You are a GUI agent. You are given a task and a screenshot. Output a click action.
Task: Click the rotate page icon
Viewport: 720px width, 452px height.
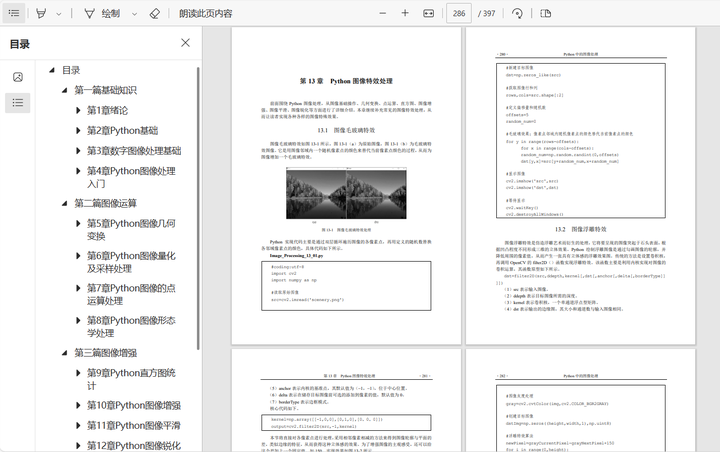(x=518, y=13)
